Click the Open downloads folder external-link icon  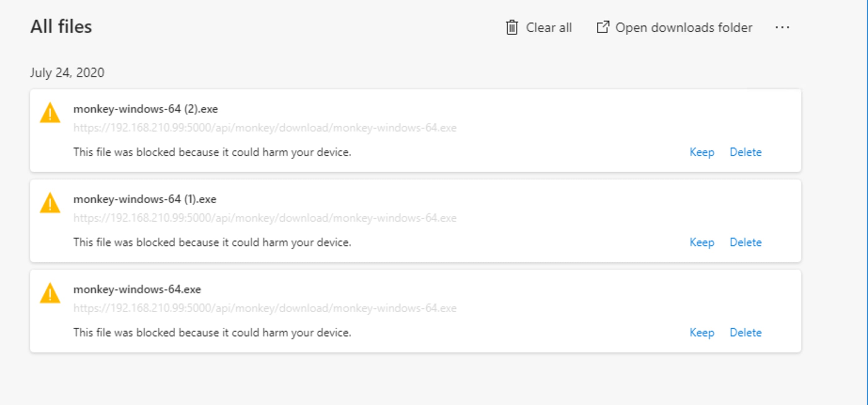tap(603, 27)
